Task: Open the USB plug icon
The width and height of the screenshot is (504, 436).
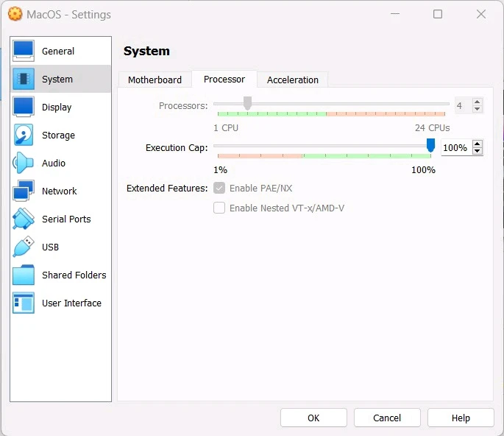Action: 23,247
